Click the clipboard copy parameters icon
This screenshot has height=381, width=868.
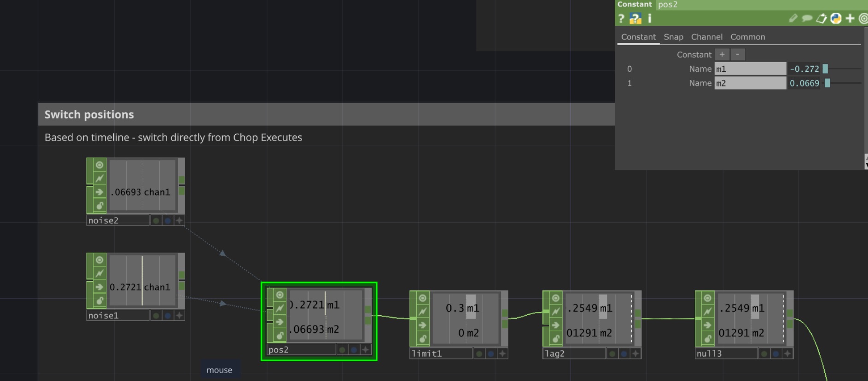(x=821, y=18)
